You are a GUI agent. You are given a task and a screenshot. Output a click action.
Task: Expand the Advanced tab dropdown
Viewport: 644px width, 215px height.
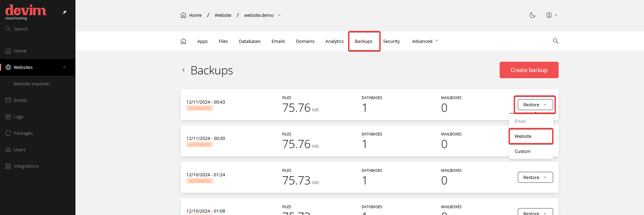pyautogui.click(x=425, y=41)
